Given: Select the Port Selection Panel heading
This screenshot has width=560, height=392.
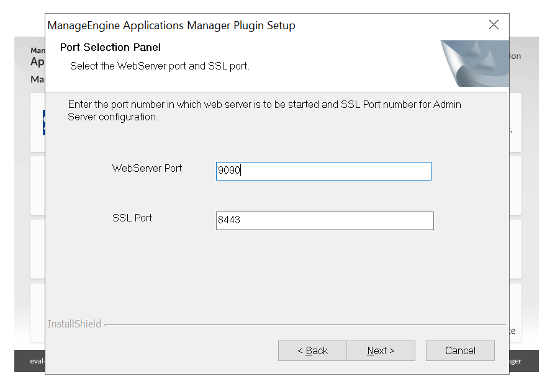Looking at the screenshot, I should click(x=111, y=48).
